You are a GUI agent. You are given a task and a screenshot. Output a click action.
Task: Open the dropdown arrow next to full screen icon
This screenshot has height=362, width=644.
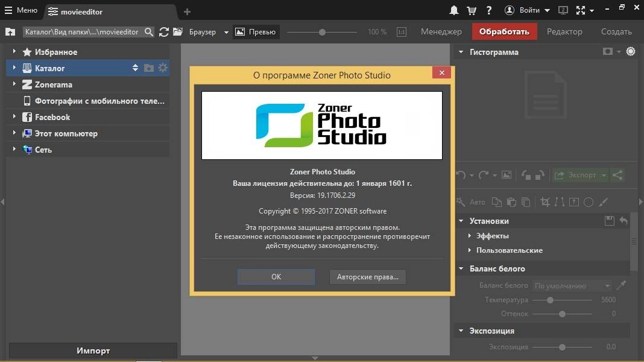(x=592, y=11)
